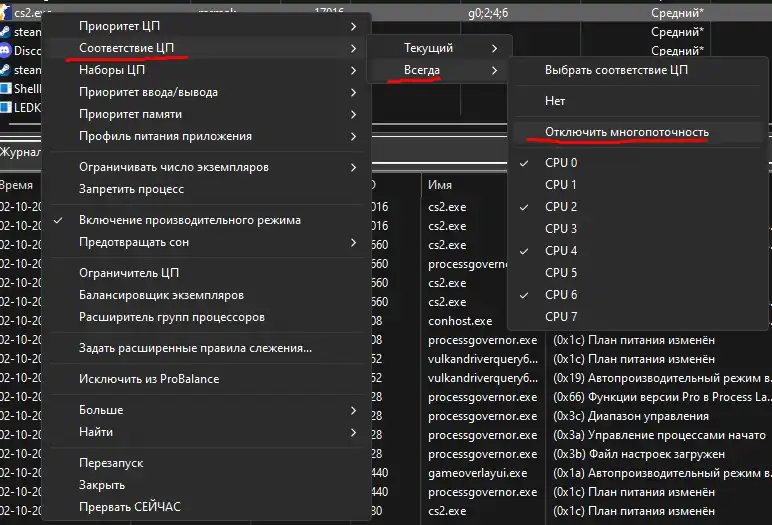Choose 'Выбрать соответствие ЦП' option
772x525 pixels.
pos(616,71)
